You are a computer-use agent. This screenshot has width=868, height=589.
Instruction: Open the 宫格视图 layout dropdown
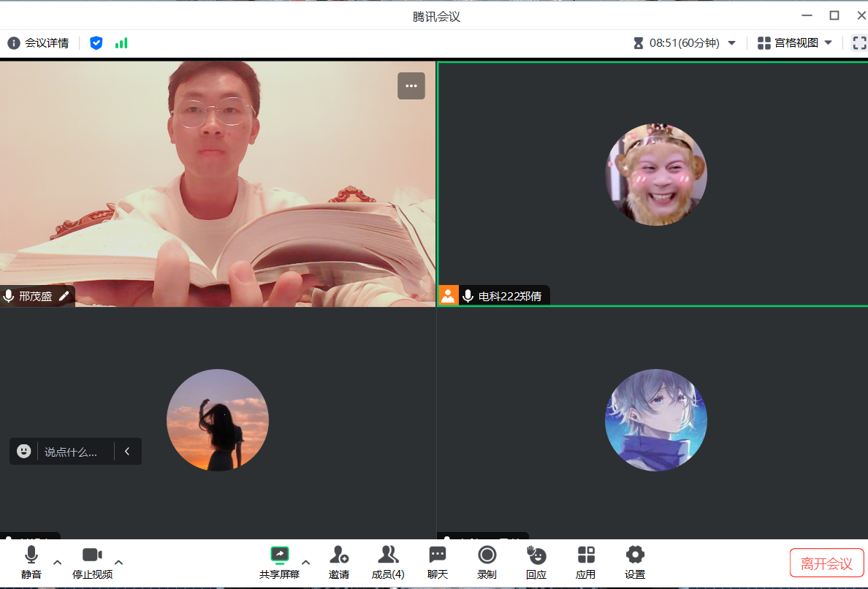pos(795,43)
